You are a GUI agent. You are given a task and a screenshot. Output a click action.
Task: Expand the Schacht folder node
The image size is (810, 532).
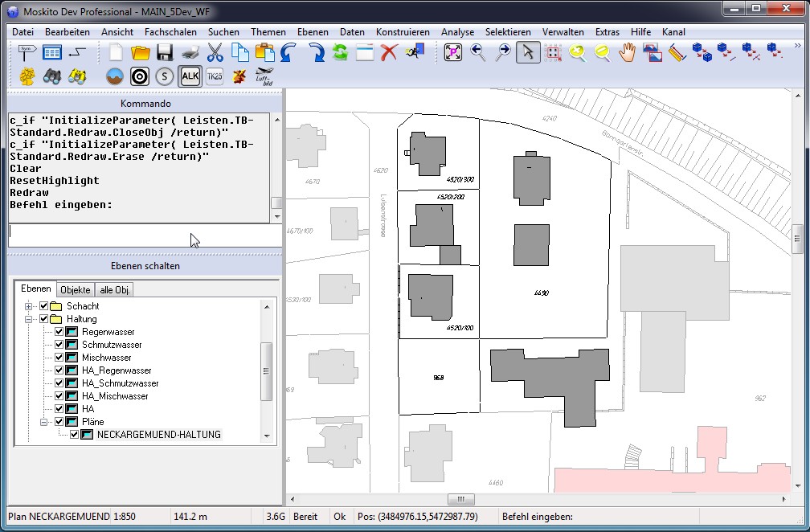(29, 306)
